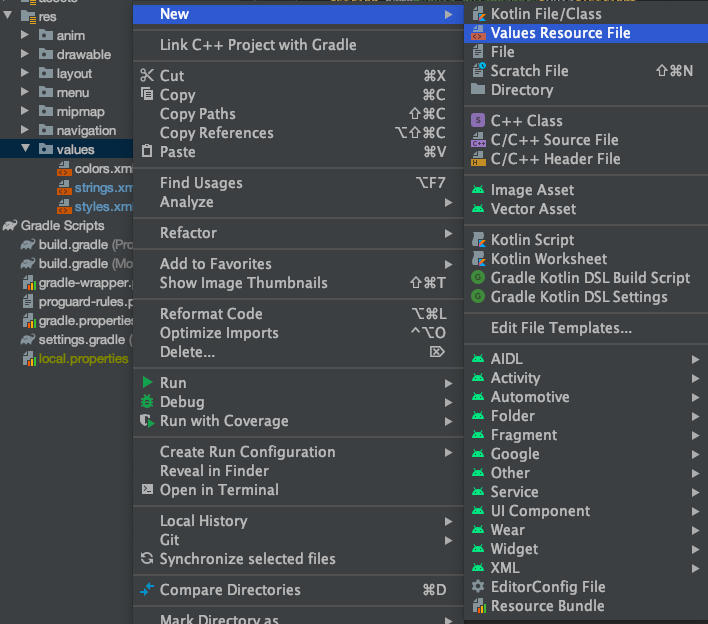Select Gradle Scripts node
Image resolution: width=708 pixels, height=624 pixels.
62,225
